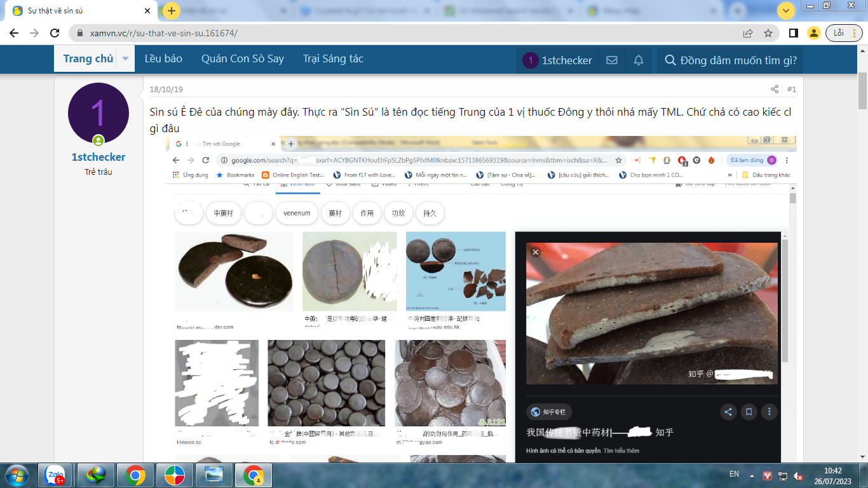Go to Quán Con Sò Say
Image resolution: width=868 pixels, height=488 pixels.
coord(242,59)
